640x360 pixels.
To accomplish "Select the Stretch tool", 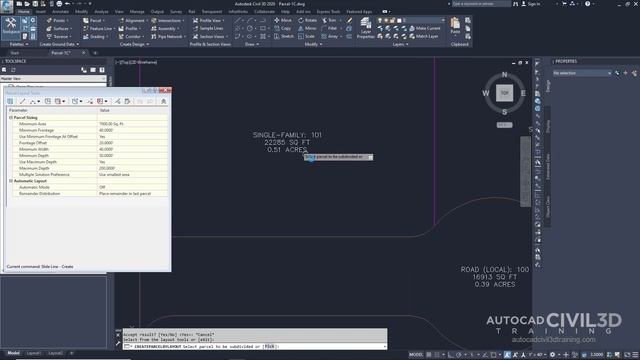I will [284, 36].
